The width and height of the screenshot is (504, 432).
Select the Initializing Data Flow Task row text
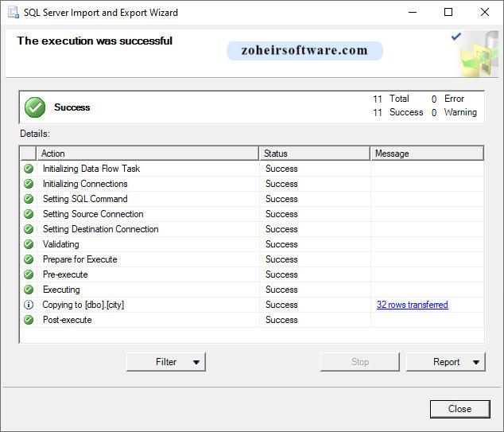pos(91,169)
